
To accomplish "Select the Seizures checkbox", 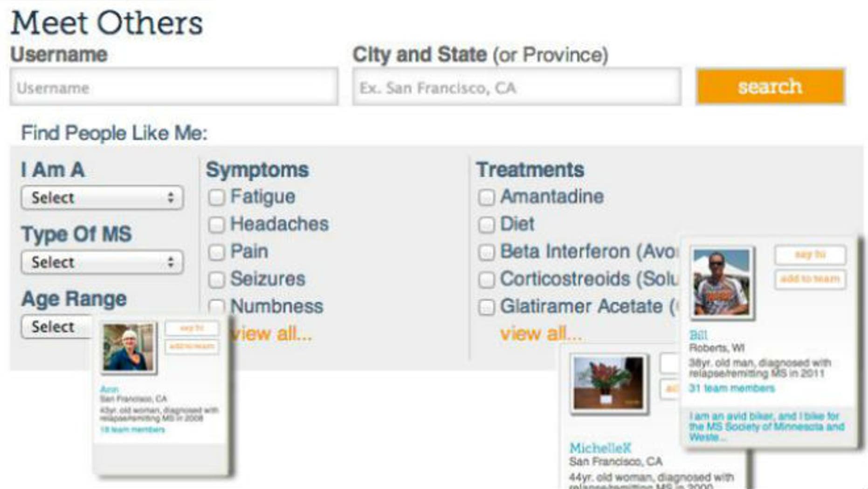I will [216, 280].
